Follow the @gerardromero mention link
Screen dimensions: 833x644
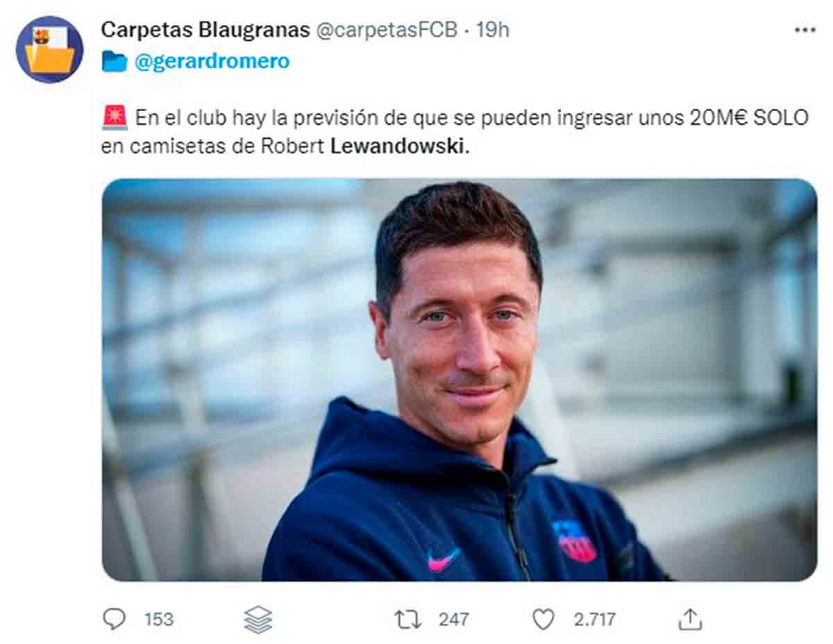(x=212, y=62)
